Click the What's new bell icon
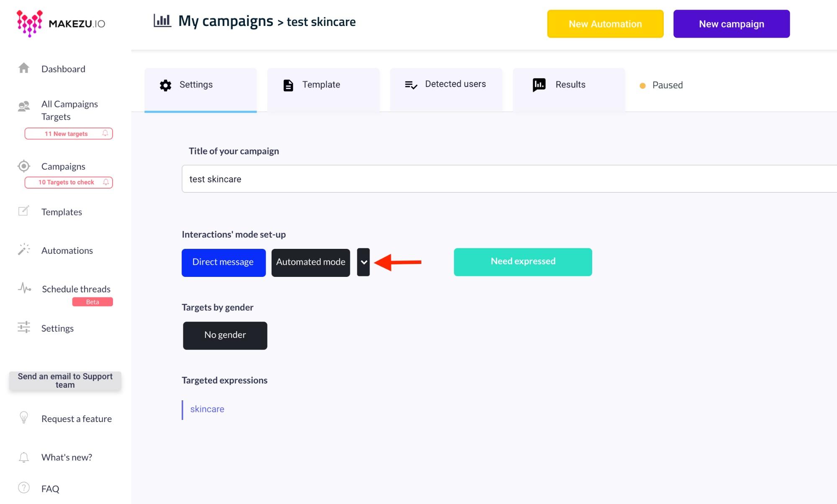The width and height of the screenshot is (837, 504). coord(24,457)
